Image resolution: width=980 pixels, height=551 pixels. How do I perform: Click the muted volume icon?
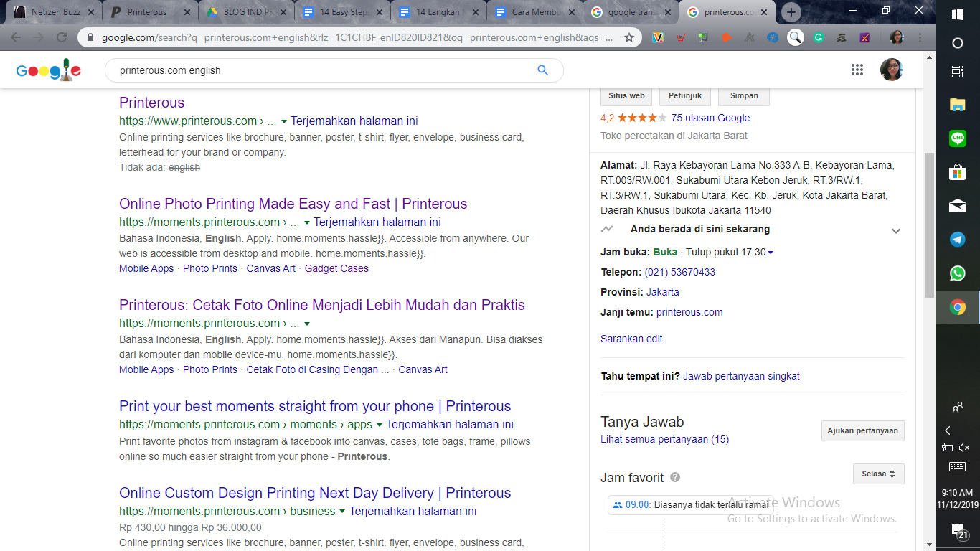pyautogui.click(x=964, y=448)
